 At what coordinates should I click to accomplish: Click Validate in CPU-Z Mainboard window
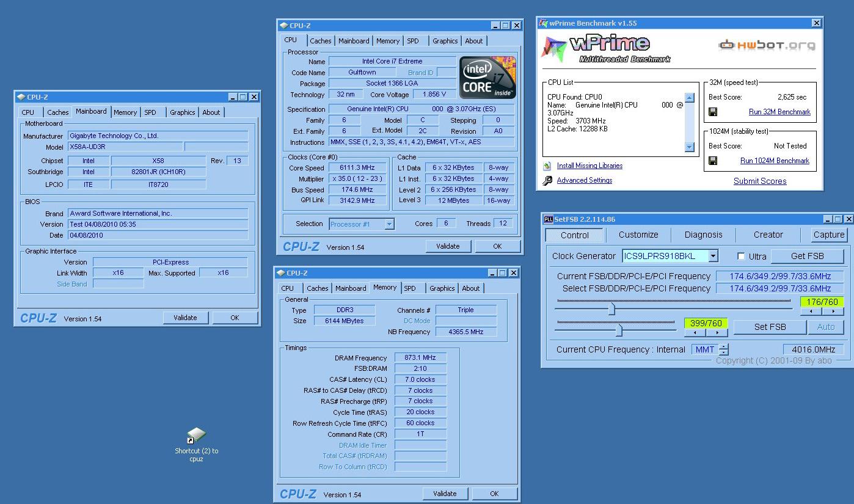pos(185,318)
